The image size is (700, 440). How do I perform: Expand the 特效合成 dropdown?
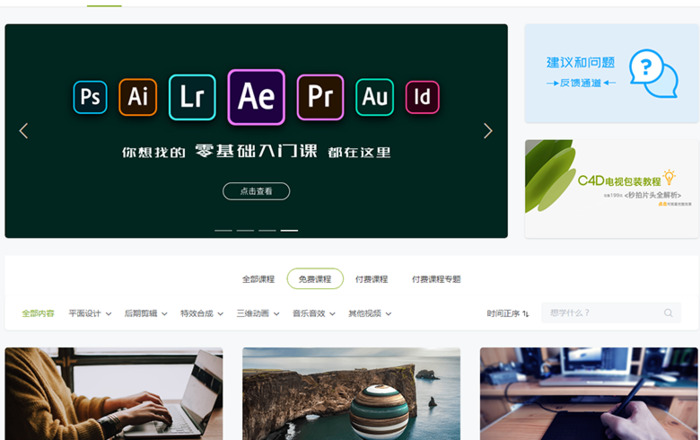202,313
